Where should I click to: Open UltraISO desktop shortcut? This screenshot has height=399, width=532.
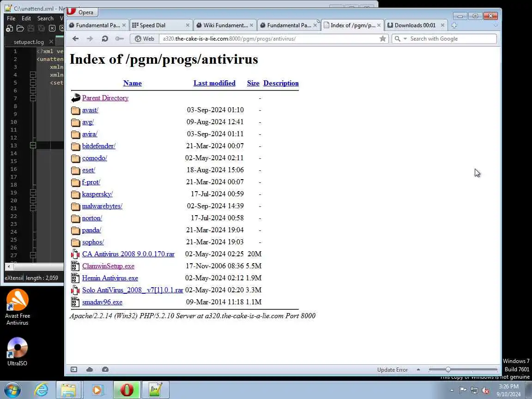coord(17,351)
